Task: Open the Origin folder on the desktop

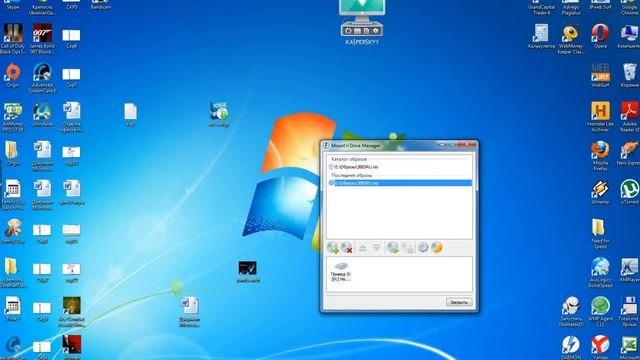Action: click(x=13, y=153)
